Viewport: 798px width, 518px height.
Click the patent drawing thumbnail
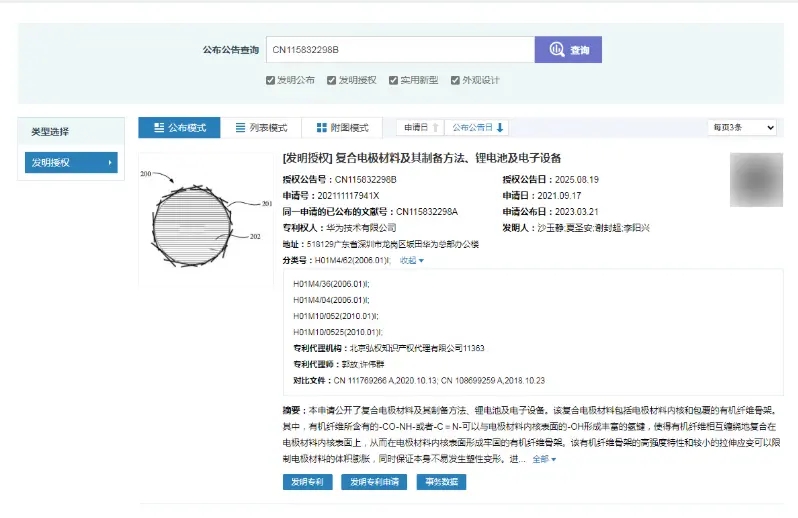click(x=206, y=220)
